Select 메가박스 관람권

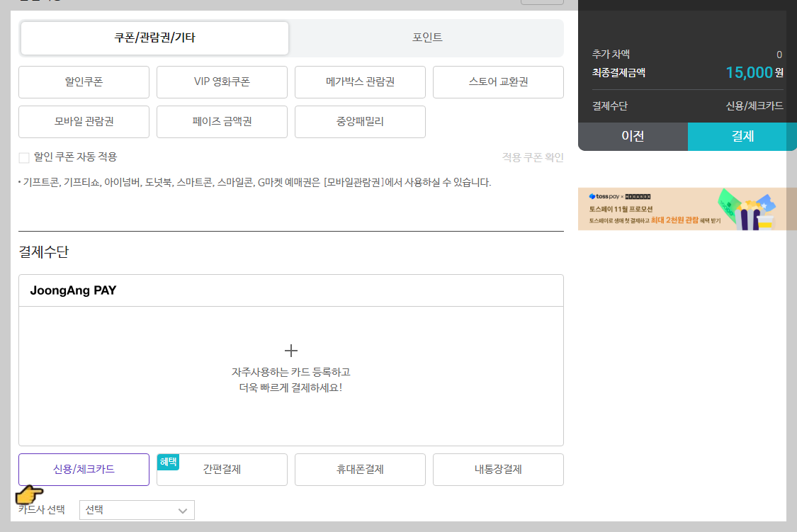point(361,81)
